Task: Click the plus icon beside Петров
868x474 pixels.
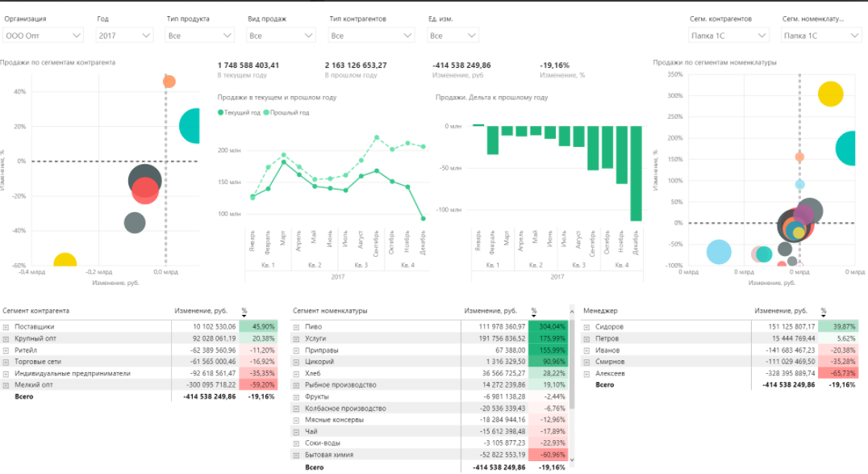Action: [x=589, y=338]
